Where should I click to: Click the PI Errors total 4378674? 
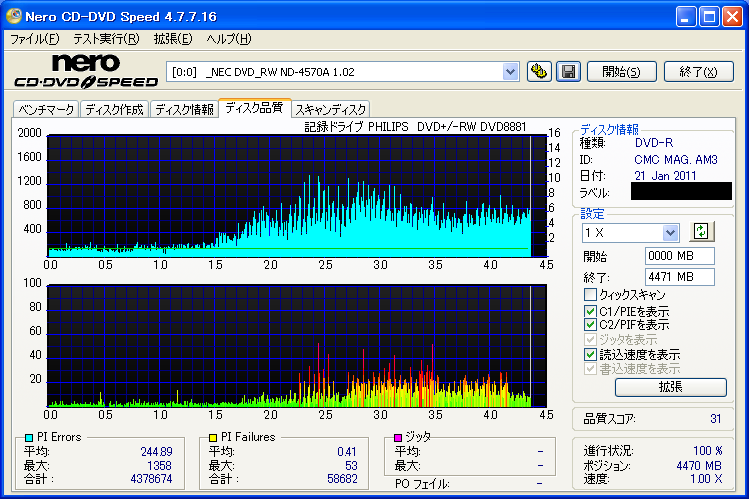click(x=151, y=478)
